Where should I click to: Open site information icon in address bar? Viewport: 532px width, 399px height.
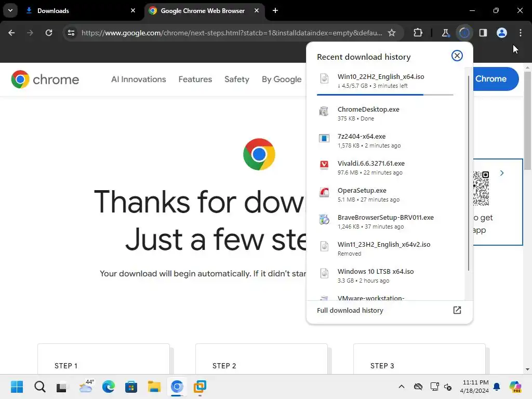point(71,33)
